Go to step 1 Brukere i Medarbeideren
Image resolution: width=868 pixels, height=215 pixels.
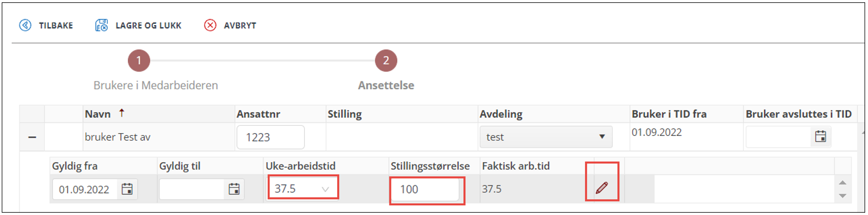pos(139,61)
